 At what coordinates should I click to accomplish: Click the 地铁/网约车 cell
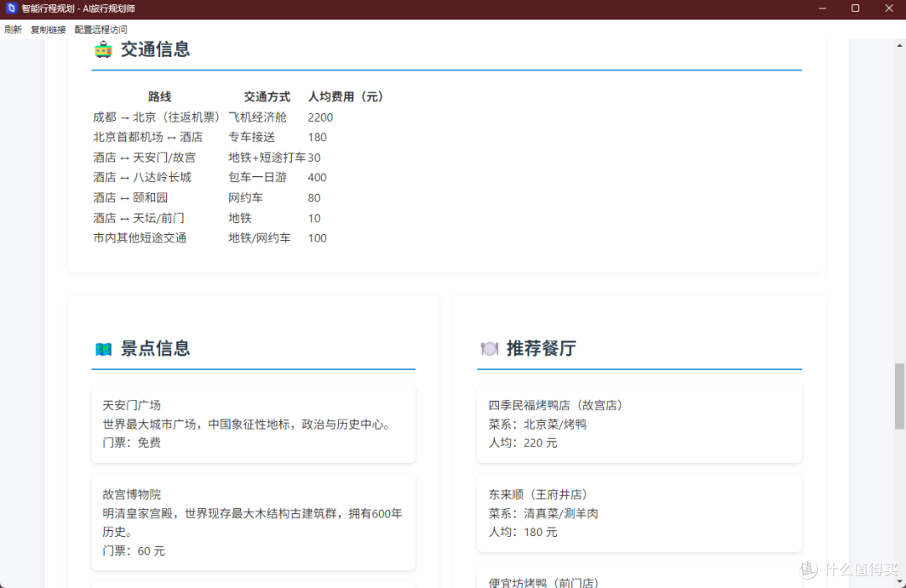(259, 238)
